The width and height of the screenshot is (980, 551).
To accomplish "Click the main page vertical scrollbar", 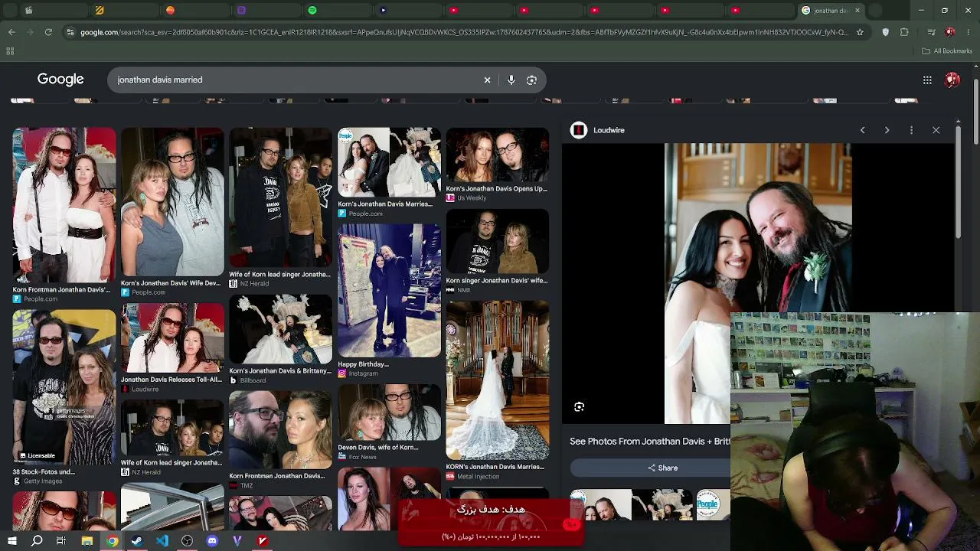I will [976, 111].
